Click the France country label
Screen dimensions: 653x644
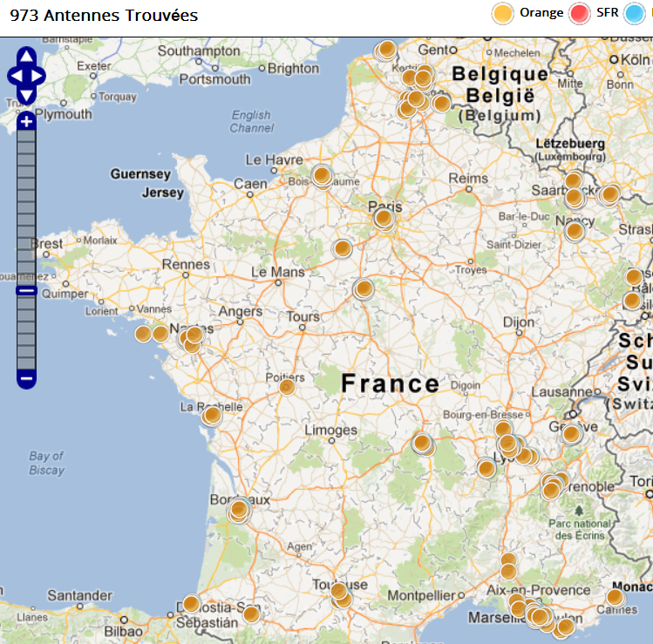click(391, 383)
